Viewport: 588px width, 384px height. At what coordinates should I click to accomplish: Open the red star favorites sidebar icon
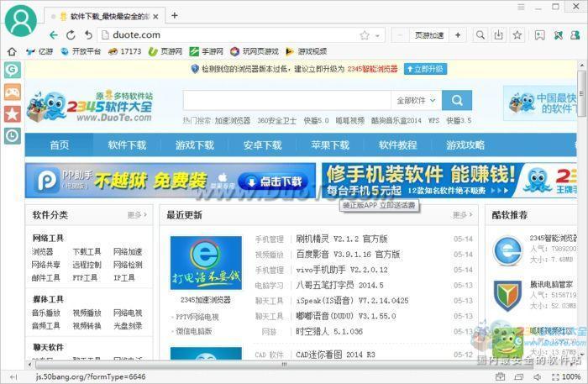point(13,114)
